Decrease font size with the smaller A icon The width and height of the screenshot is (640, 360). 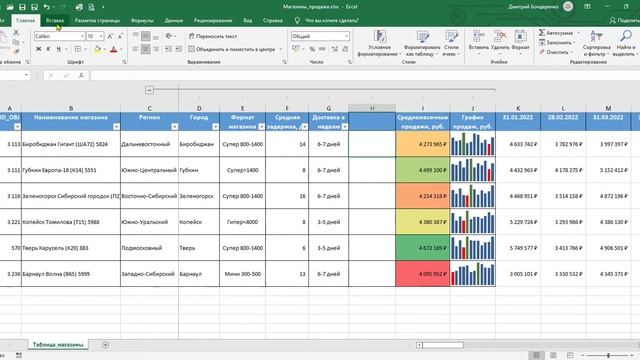(x=120, y=36)
